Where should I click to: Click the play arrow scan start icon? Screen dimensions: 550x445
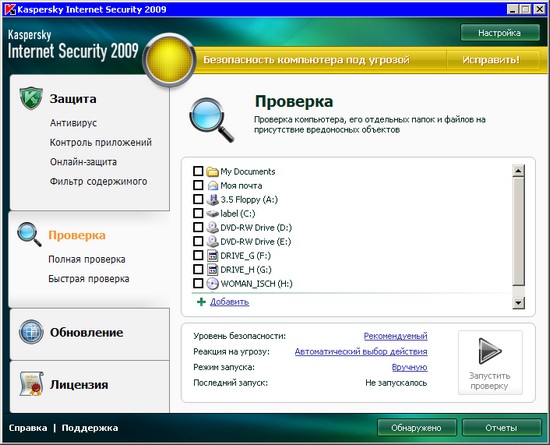point(490,351)
